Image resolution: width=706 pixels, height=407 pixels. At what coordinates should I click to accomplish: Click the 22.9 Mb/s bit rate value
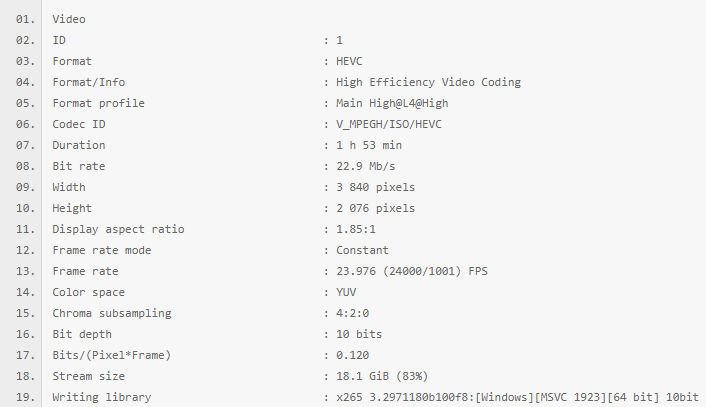tap(368, 166)
